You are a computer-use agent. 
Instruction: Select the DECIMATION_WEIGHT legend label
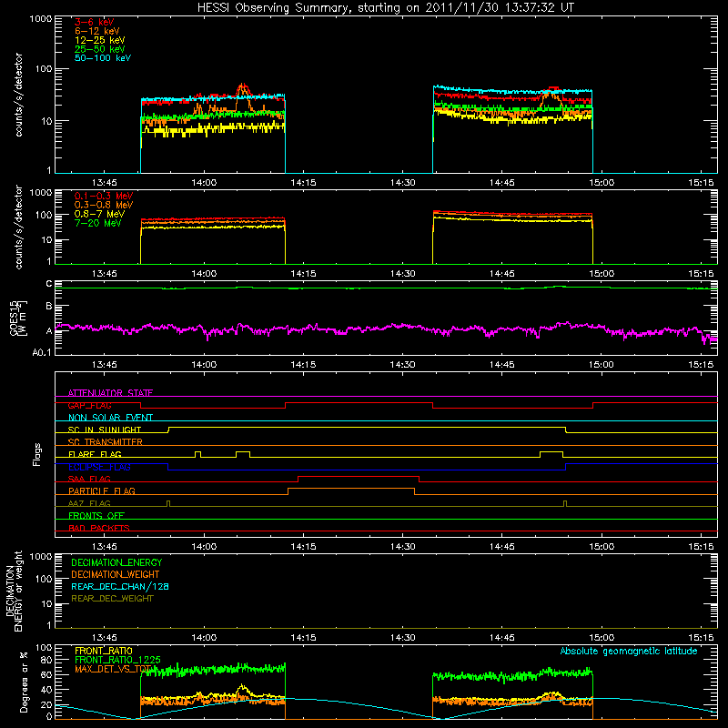click(x=116, y=574)
